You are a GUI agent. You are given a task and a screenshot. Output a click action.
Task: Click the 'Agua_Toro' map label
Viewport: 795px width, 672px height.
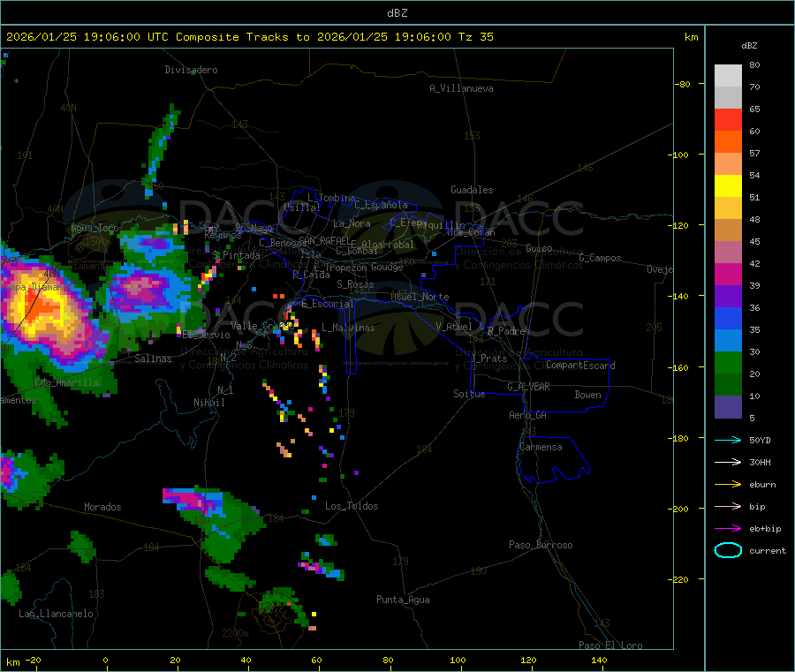[x=95, y=228]
